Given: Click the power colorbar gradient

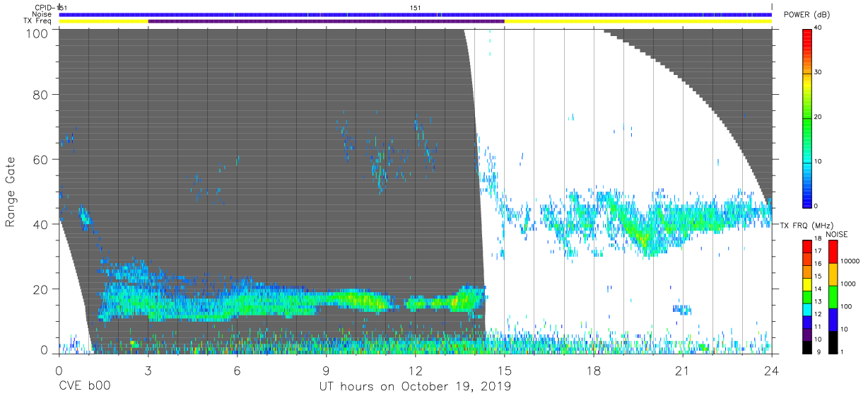Looking at the screenshot, I should [x=807, y=117].
